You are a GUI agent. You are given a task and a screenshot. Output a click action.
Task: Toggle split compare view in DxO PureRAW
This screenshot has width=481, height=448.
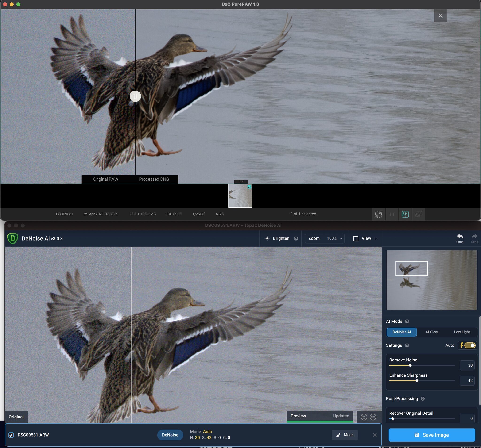click(405, 214)
